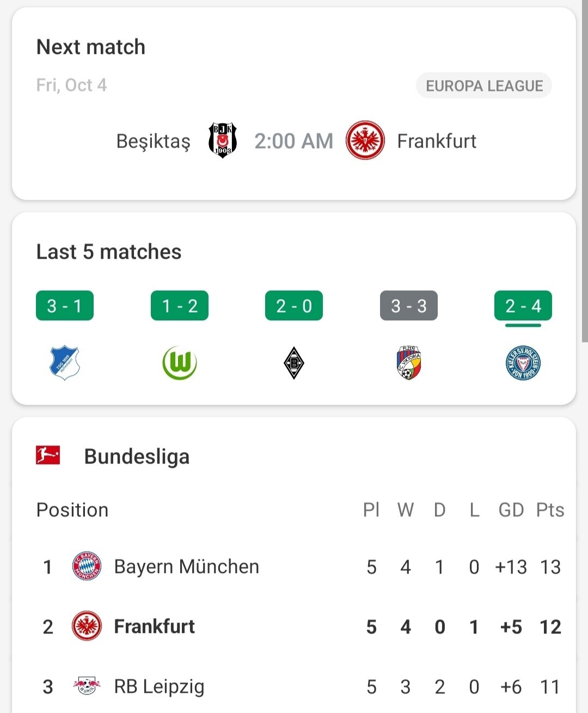The height and width of the screenshot is (713, 588).
Task: Tap the EUROPA LEAGUE competition tag
Action: click(x=484, y=86)
